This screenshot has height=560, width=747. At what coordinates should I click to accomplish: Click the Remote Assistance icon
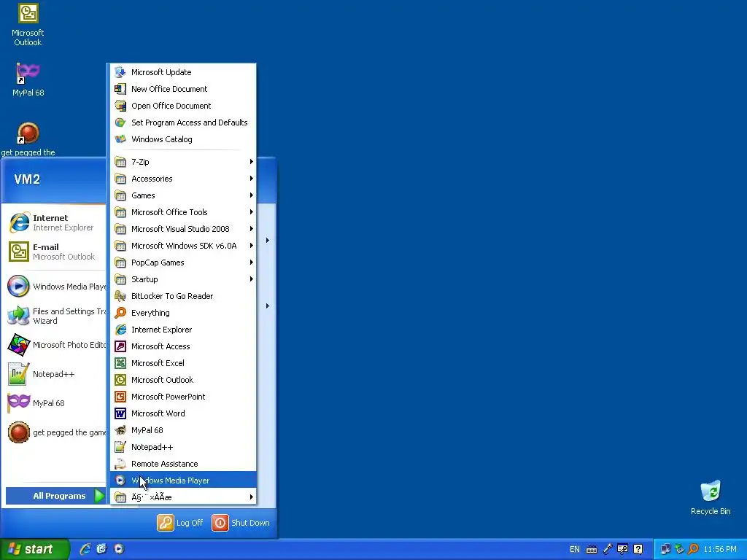120,464
